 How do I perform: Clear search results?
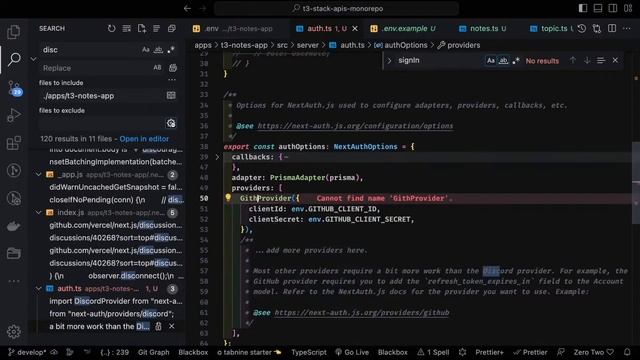(x=127, y=29)
